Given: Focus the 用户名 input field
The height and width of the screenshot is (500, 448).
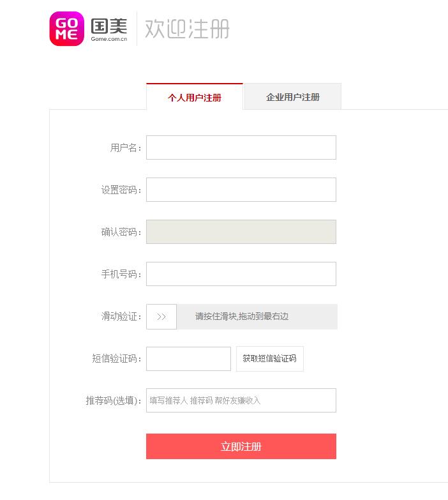Looking at the screenshot, I should [x=241, y=148].
